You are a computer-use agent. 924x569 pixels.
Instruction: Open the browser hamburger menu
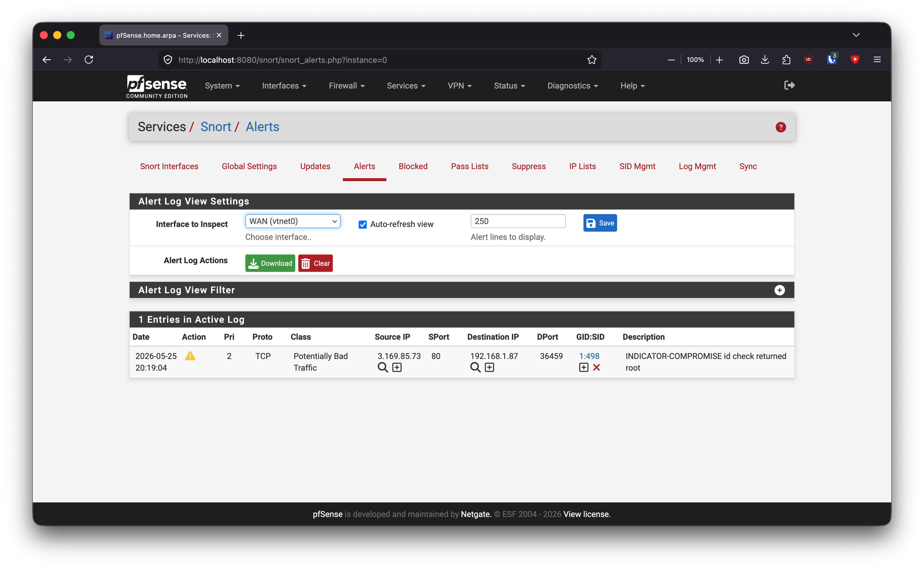click(x=877, y=60)
